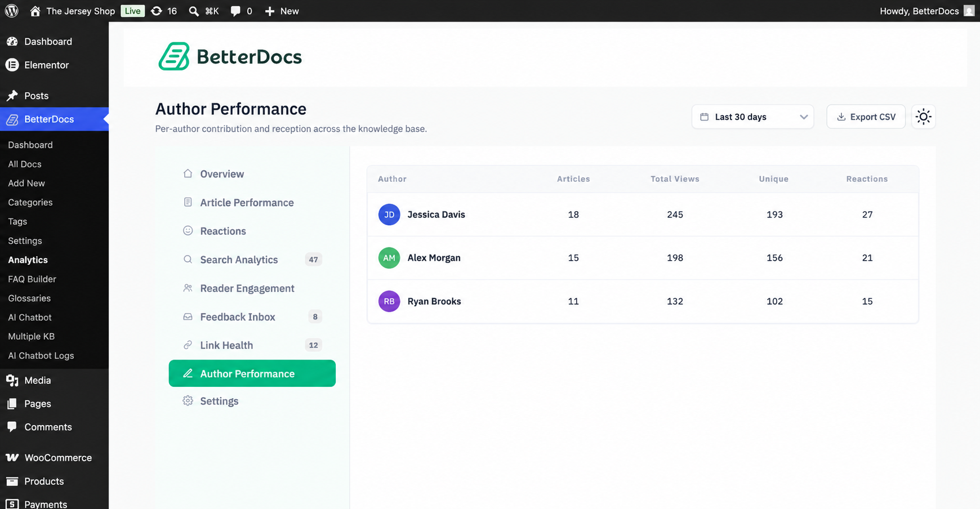Click the WooCommerce icon in the sidebar
Image resolution: width=980 pixels, height=509 pixels.
(12, 458)
